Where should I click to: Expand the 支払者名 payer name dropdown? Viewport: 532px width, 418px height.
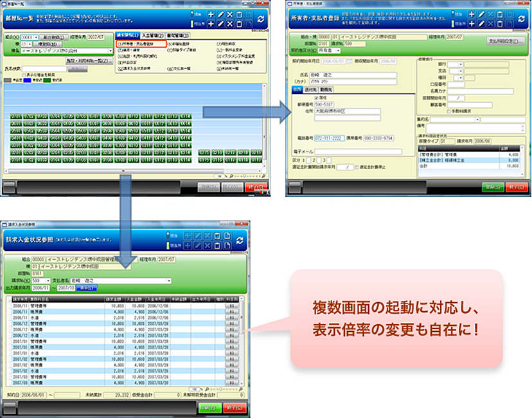[168, 281]
